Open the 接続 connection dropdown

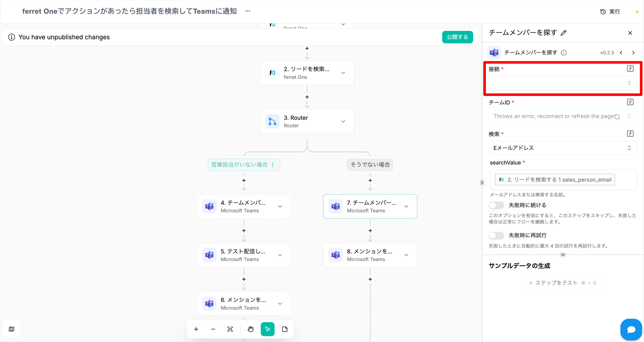pos(562,83)
